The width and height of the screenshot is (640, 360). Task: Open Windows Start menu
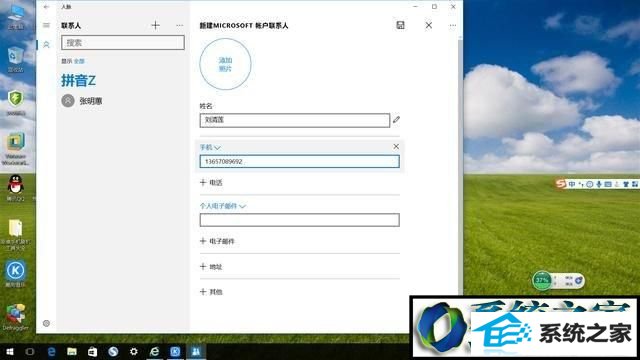click(x=10, y=351)
